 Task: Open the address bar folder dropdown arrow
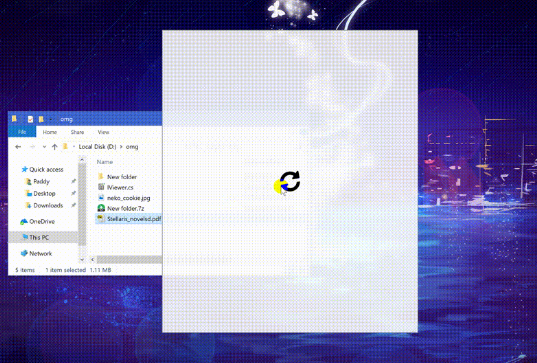pyautogui.click(x=74, y=147)
